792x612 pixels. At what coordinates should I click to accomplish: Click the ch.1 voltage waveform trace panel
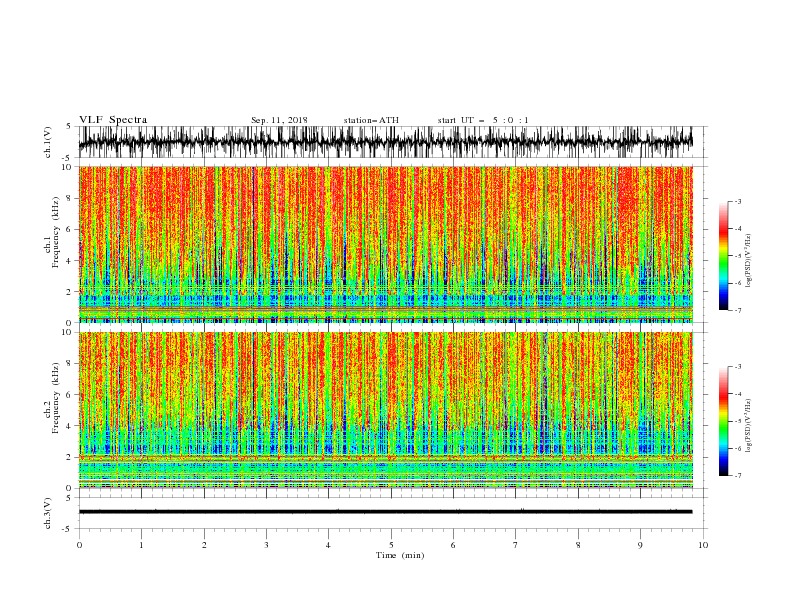385,142
